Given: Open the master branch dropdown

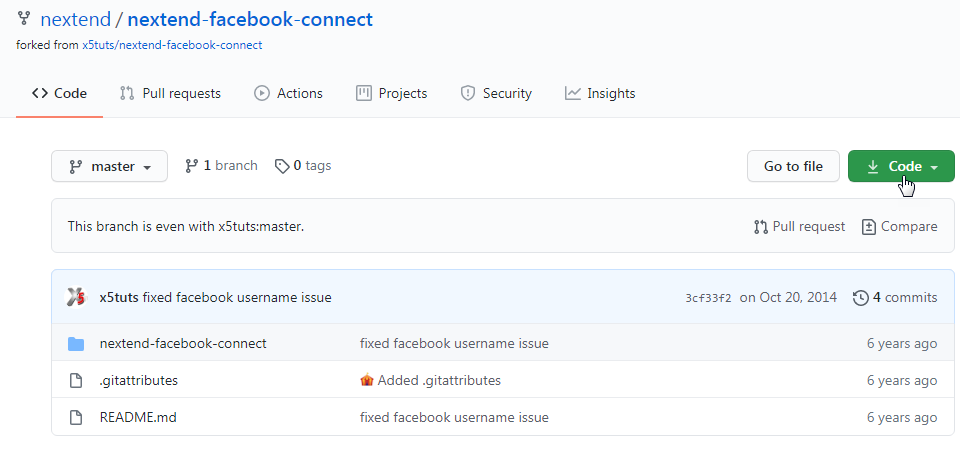Looking at the screenshot, I should 109,167.
